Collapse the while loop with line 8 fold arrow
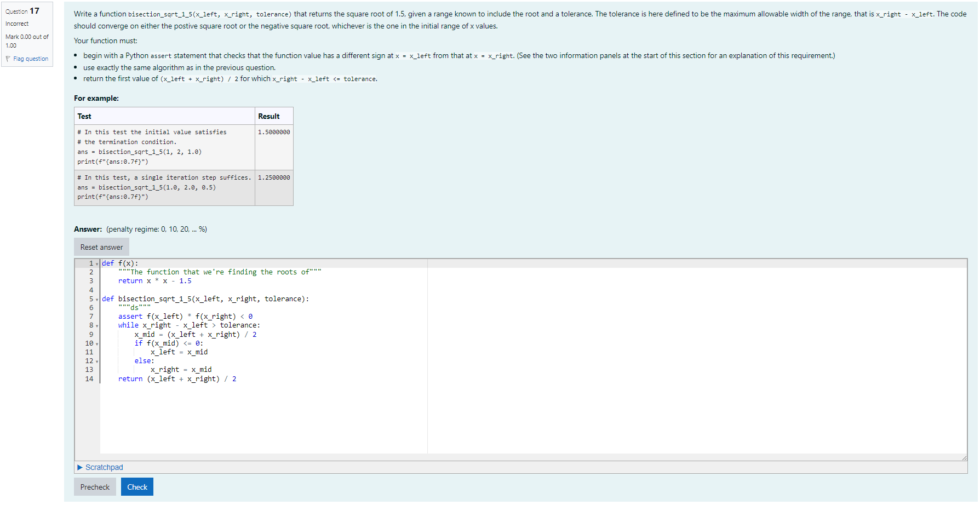 pyautogui.click(x=96, y=325)
